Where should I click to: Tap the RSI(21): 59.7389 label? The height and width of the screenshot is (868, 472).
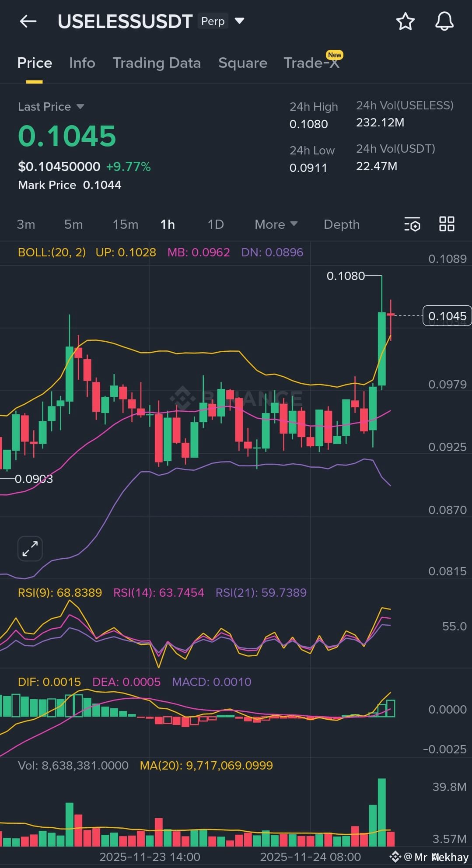[x=261, y=593]
